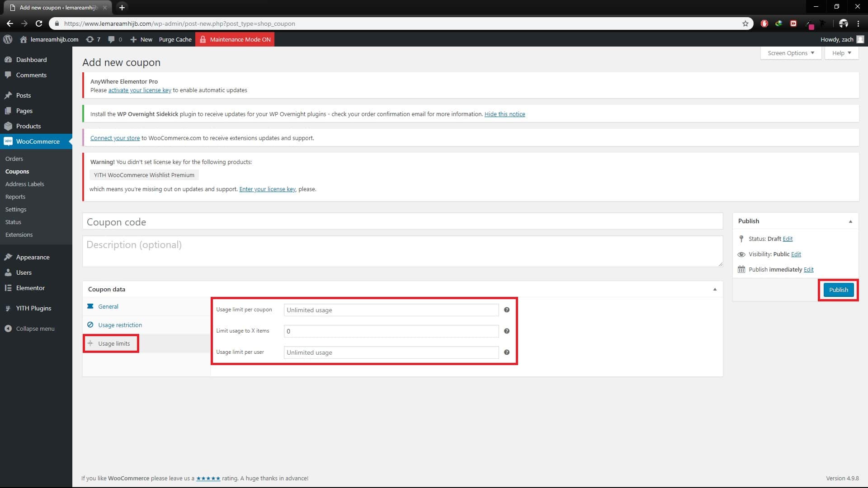Edit the Public visibility setting

pos(796,254)
